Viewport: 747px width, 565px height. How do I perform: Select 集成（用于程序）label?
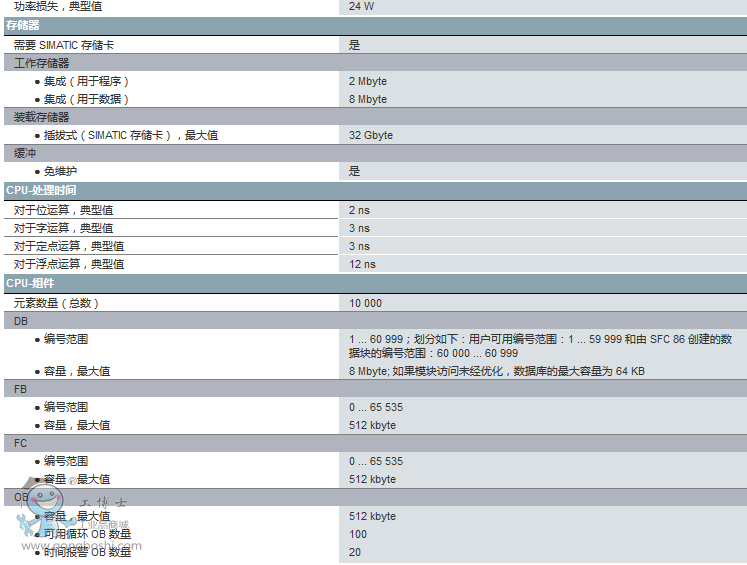(x=86, y=81)
